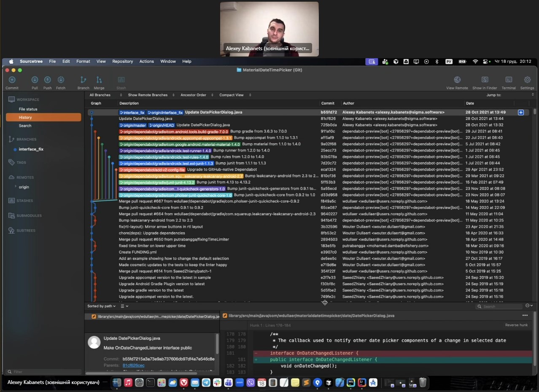Open the Actions menu
The height and width of the screenshot is (392, 539).
click(146, 62)
